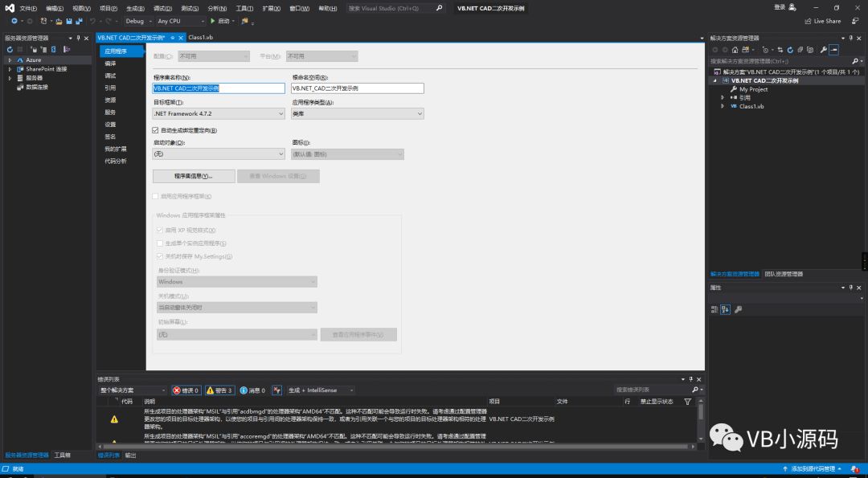Screen dimensions: 868x478
Task: Toggle the Error List build filter icon
Action: tap(277, 390)
